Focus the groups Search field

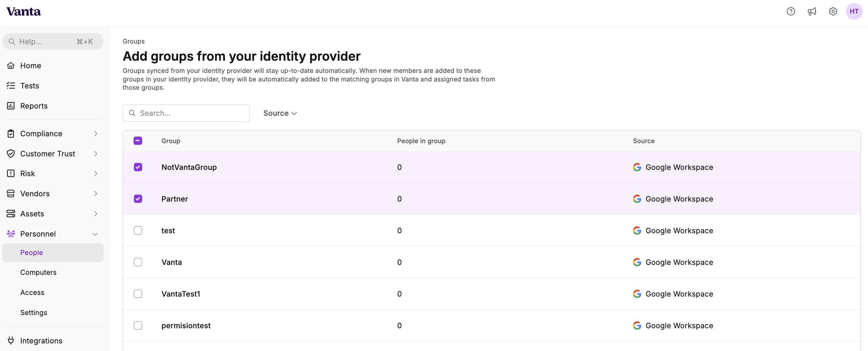[186, 113]
